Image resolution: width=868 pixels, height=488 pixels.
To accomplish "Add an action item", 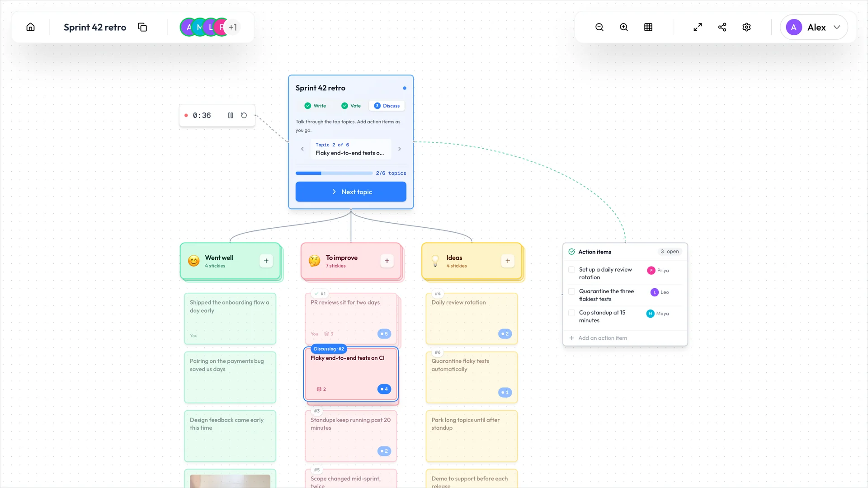I will [625, 338].
